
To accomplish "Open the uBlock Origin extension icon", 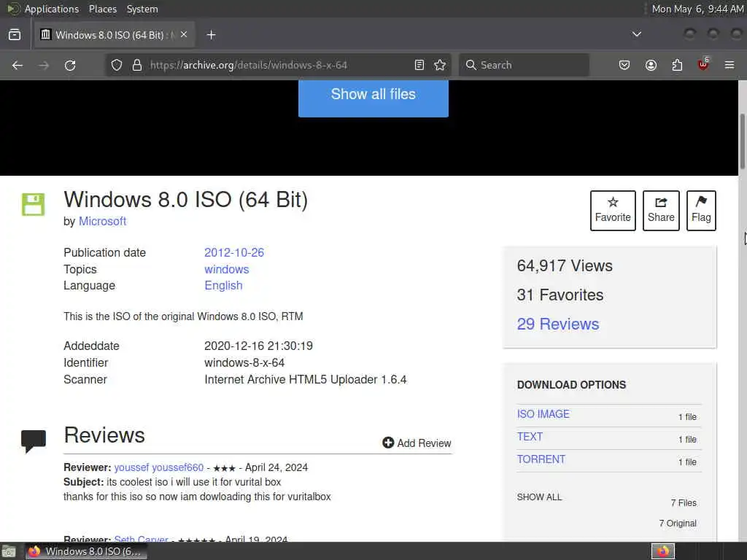I will (703, 64).
